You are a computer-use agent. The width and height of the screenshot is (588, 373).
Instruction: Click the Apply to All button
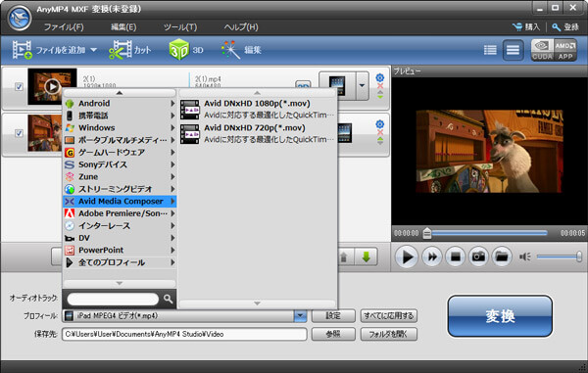[389, 315]
